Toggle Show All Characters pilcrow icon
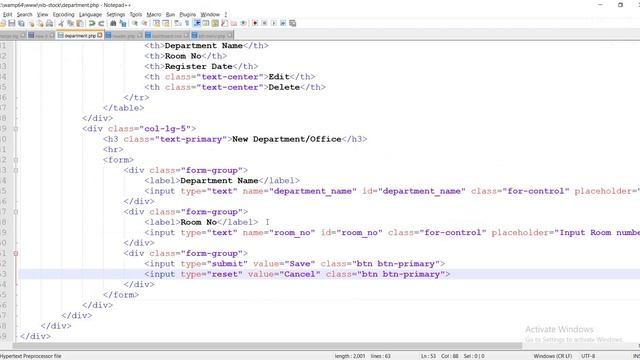Image resolution: width=640 pixels, height=360 pixels. [x=187, y=23]
